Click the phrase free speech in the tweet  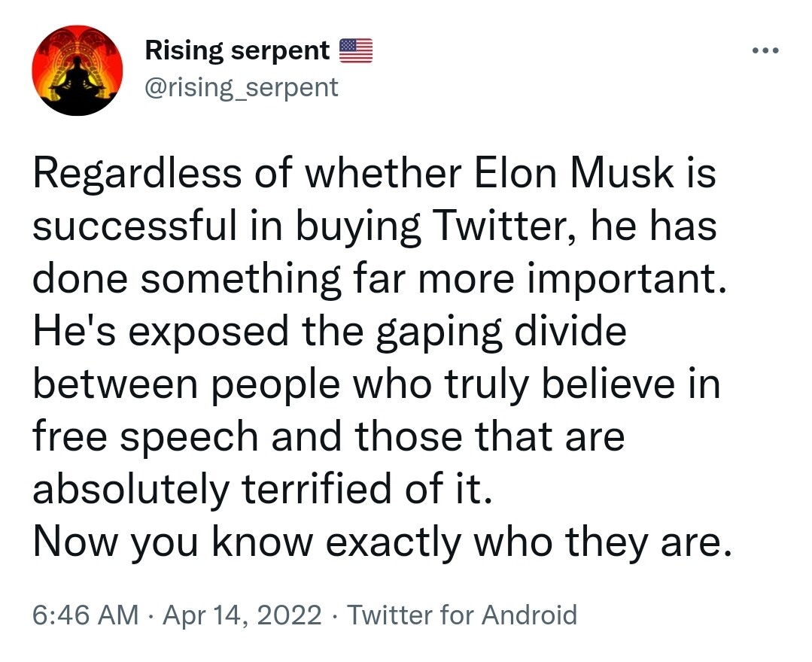click(x=145, y=437)
